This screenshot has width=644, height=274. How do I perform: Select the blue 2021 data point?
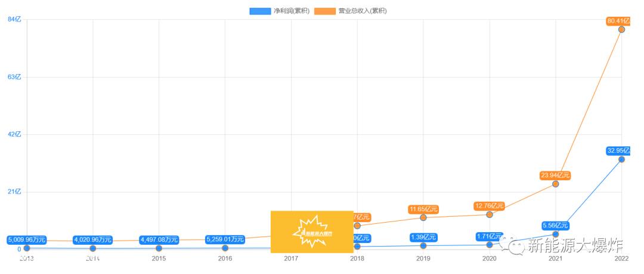[555, 234]
